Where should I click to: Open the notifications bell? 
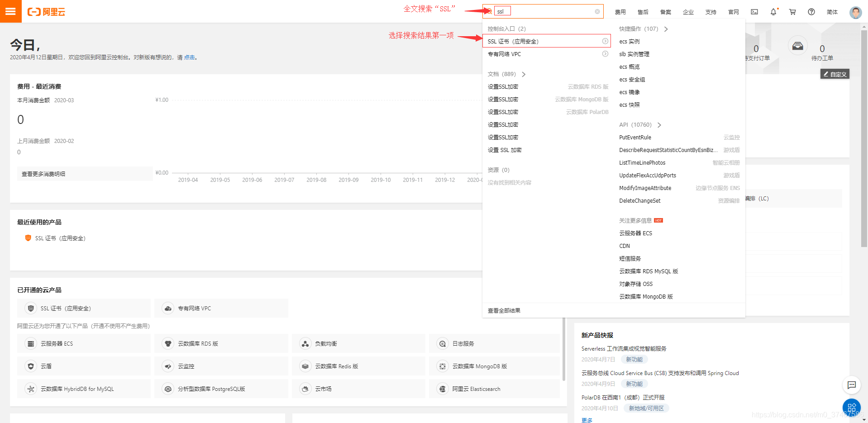coord(773,12)
